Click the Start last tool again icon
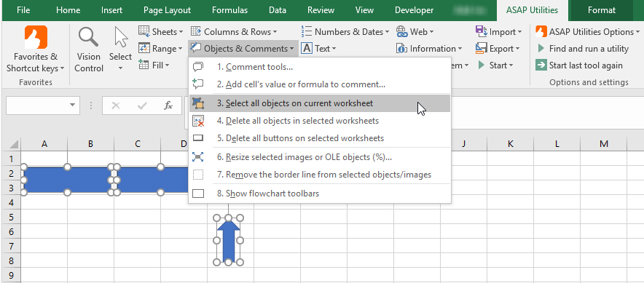Screen dimensions: 644x283 (541, 65)
